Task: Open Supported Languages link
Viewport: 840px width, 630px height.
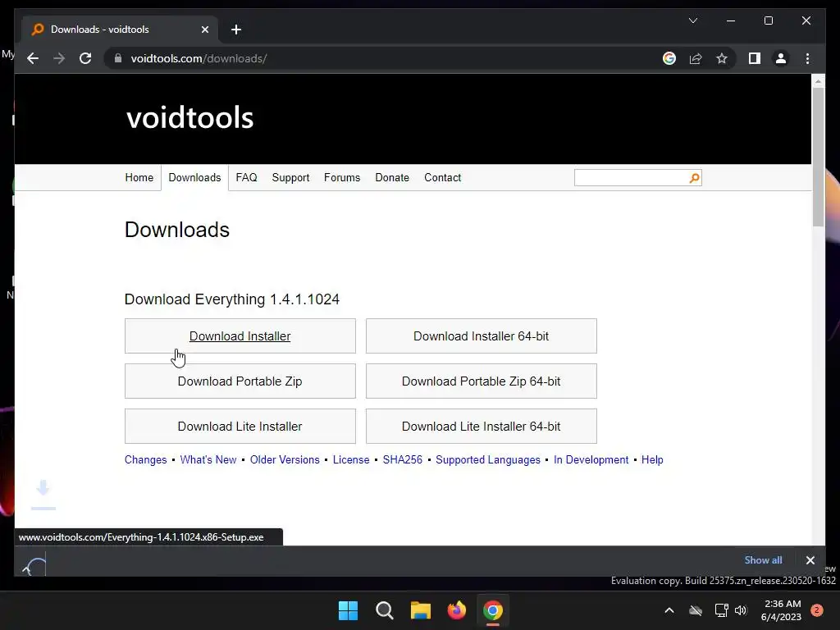Action: pos(488,459)
